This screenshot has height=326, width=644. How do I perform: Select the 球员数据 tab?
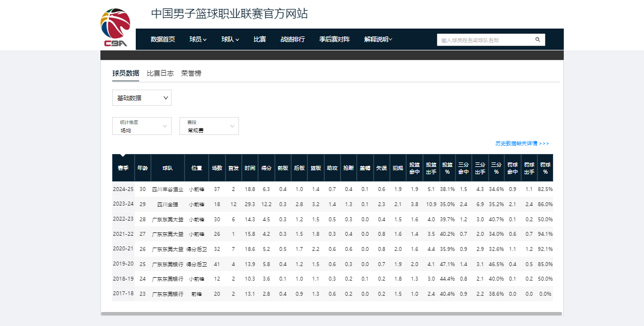pyautogui.click(x=126, y=73)
